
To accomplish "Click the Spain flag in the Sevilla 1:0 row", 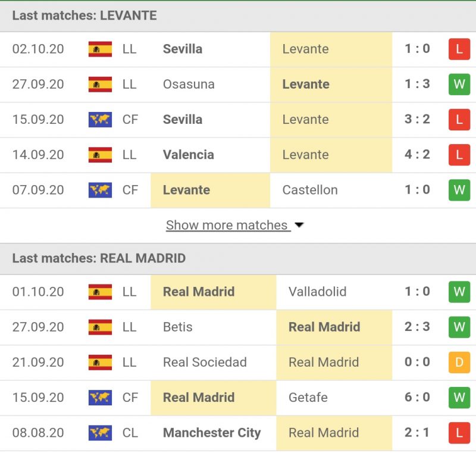I will (100, 49).
